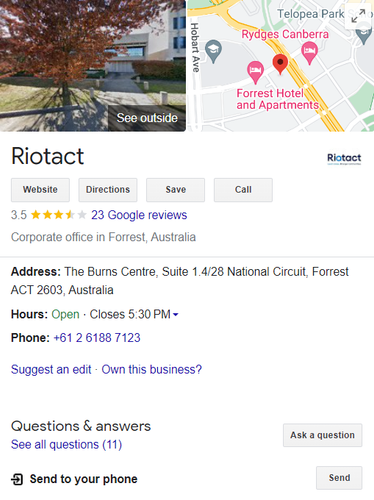
Task: Expand the hours dropdown arrow
Action: coord(176,314)
